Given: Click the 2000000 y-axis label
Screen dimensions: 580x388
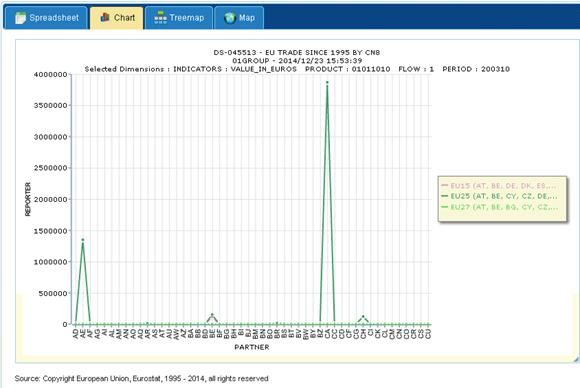Looking at the screenshot, I should pyautogui.click(x=51, y=199).
